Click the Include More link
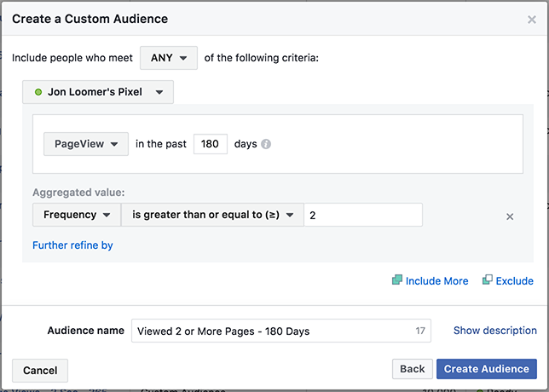Image resolution: width=549 pixels, height=392 pixels. tap(431, 280)
